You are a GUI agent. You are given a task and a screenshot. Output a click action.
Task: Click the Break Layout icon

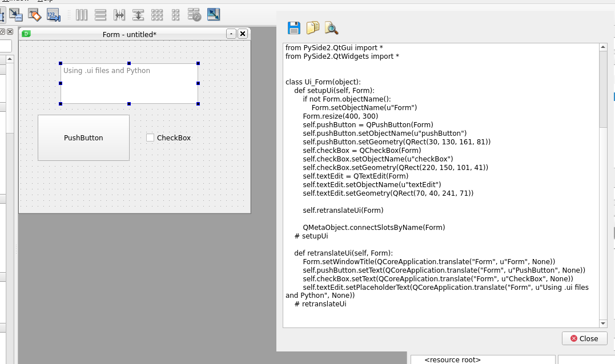pyautogui.click(x=194, y=15)
